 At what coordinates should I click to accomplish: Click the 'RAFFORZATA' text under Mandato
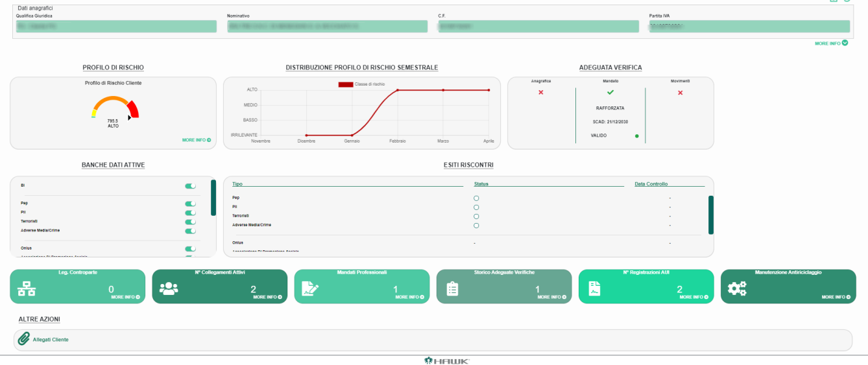tap(610, 108)
